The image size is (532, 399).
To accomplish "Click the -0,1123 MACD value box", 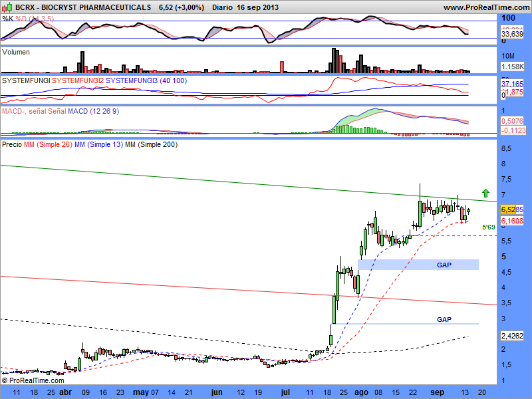I will click(513, 130).
